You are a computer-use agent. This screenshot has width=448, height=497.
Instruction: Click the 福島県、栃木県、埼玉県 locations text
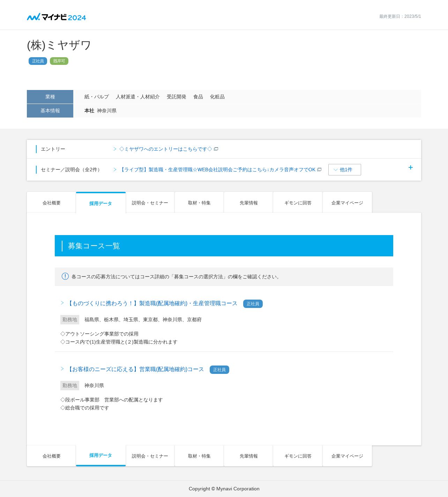[x=143, y=319]
